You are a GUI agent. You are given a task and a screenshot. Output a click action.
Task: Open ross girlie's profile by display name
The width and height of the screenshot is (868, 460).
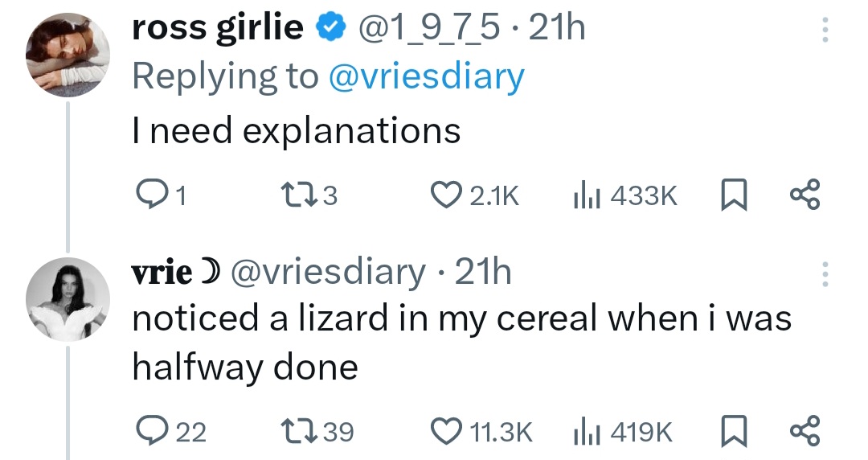217,29
